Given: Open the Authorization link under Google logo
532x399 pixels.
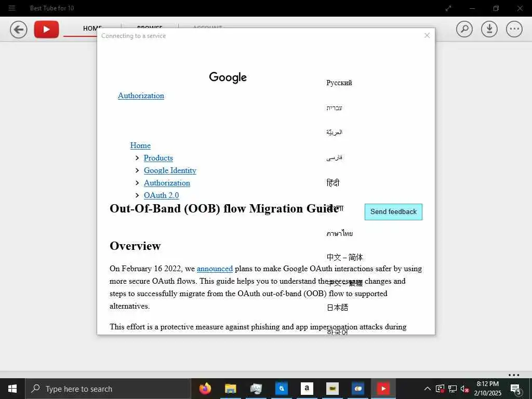Looking at the screenshot, I should point(141,96).
